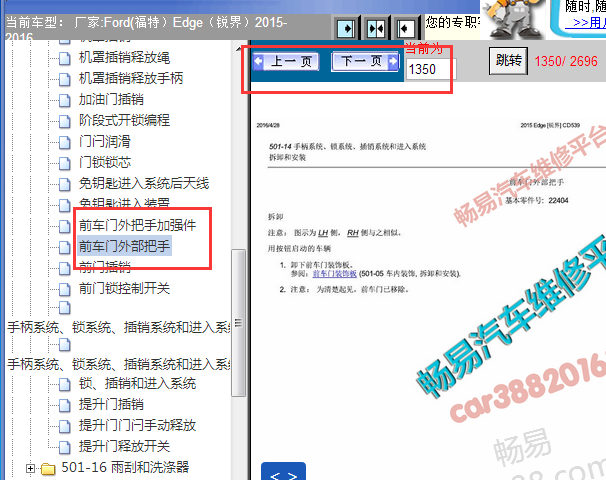The width and height of the screenshot is (606, 480).
Task: Select 加油门插销 tree item
Action: [x=111, y=100]
